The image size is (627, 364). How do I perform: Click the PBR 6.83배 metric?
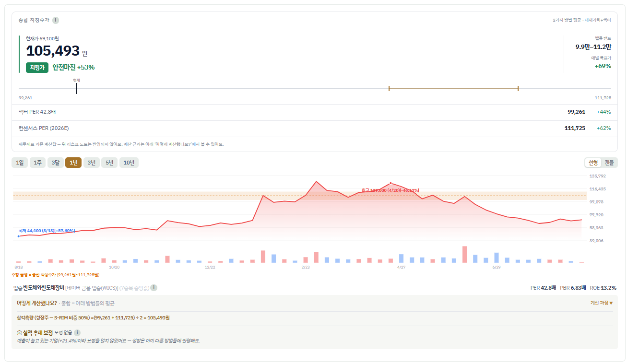click(x=573, y=288)
